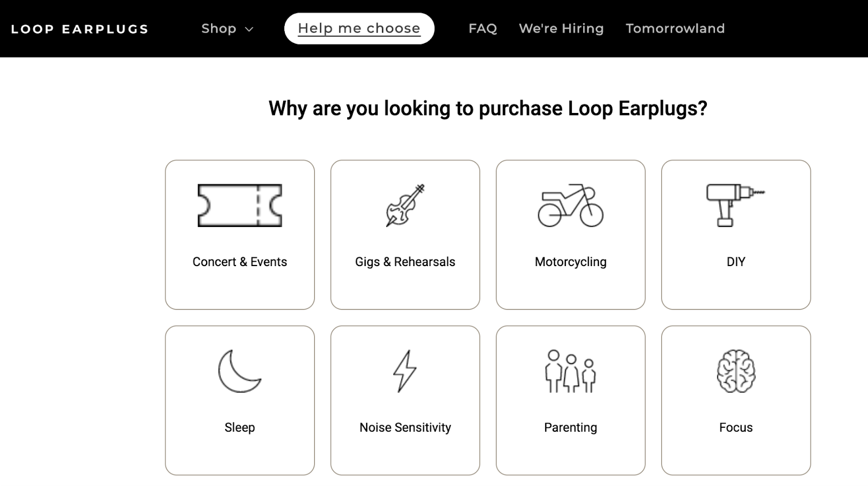The height and width of the screenshot is (486, 868).
Task: Expand the chevron arrow beside Shop
Action: (x=250, y=29)
